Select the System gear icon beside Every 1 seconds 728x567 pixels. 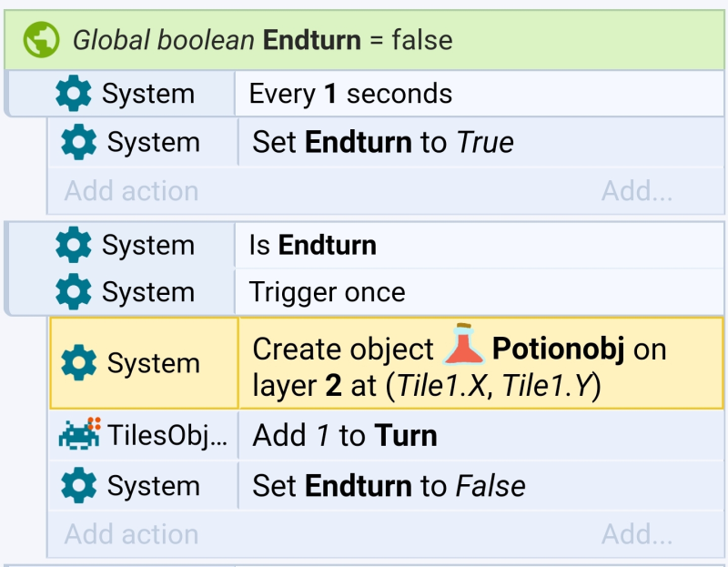click(x=74, y=94)
